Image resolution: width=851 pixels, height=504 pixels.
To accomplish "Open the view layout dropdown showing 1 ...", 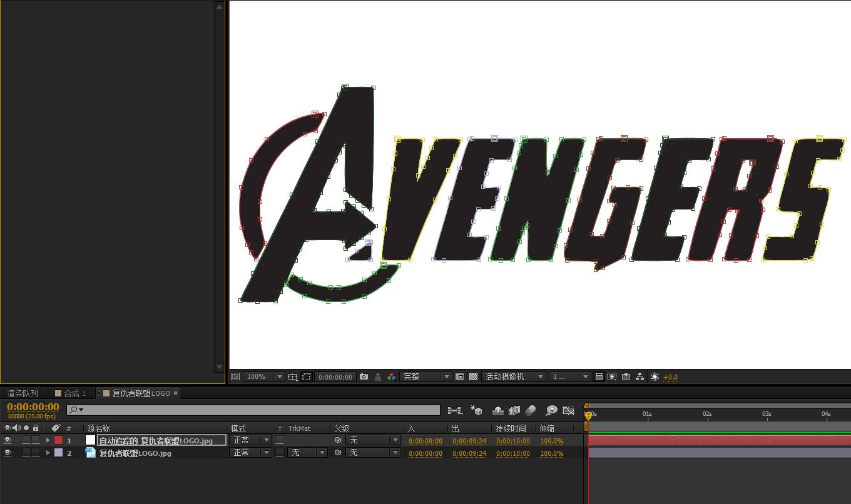I will coord(569,376).
